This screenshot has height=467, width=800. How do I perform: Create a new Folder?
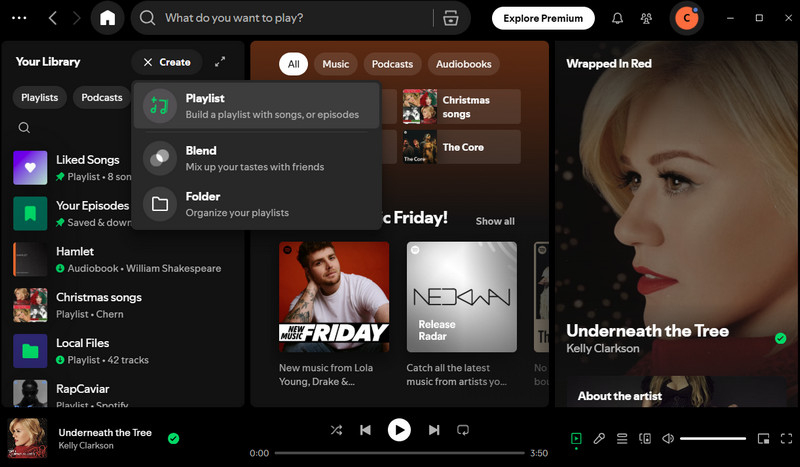257,204
